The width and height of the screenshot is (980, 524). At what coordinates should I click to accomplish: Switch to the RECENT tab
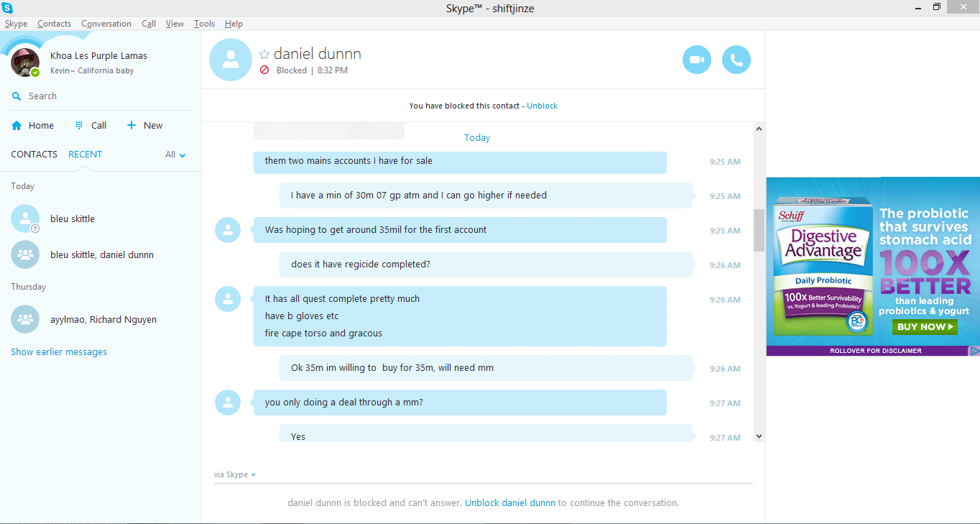click(x=85, y=155)
